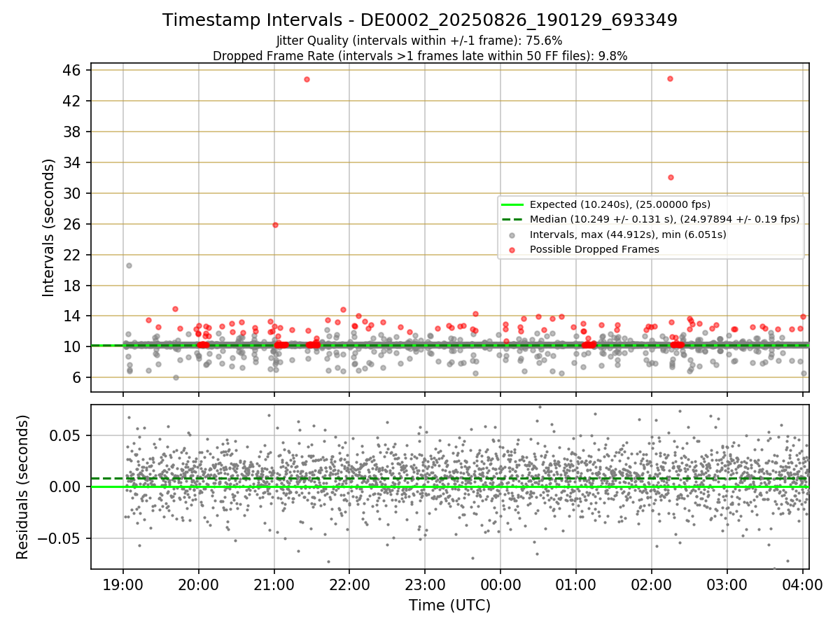Select the 'Dropped Frame Rate' 9.8% subtitle line

420,56
